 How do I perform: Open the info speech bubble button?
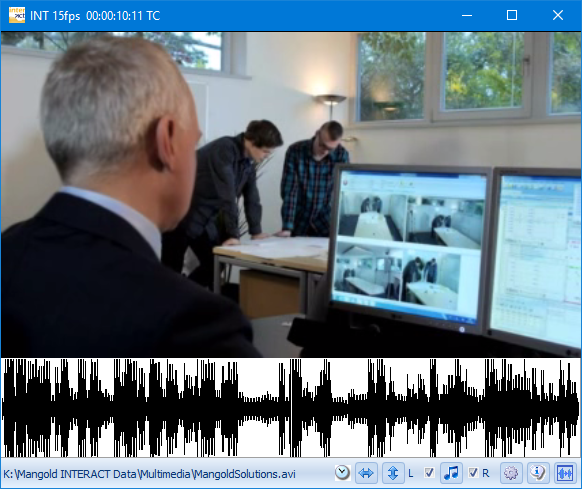point(538,473)
